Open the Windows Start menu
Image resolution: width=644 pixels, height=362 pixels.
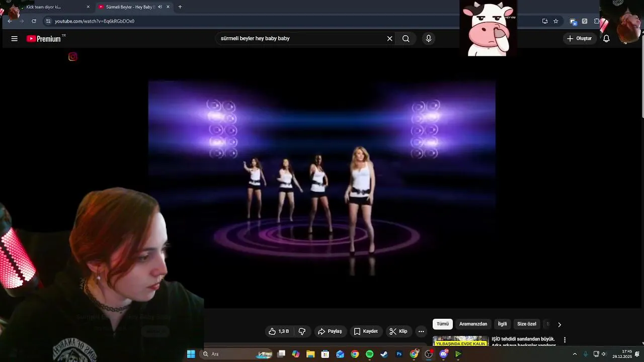[191, 354]
